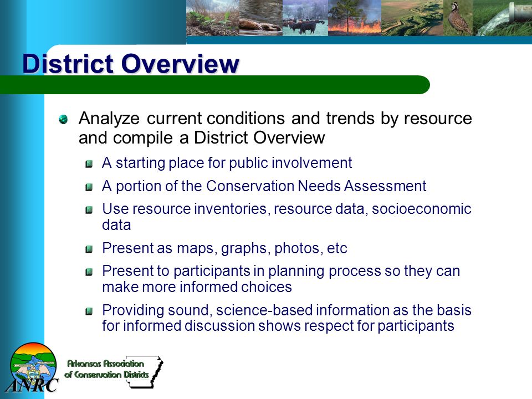Click 'Present as maps, graphs, photos, etc'

click(224, 248)
